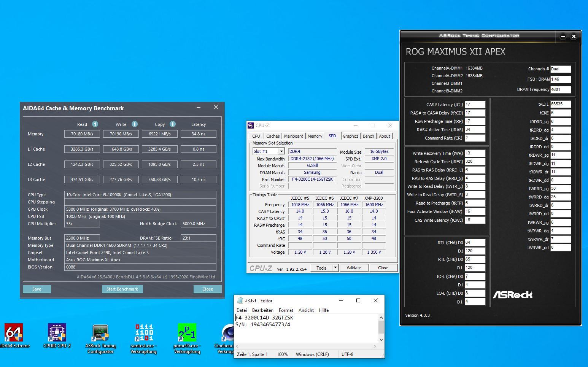Maximize the #3.txt Editor window

point(358,300)
